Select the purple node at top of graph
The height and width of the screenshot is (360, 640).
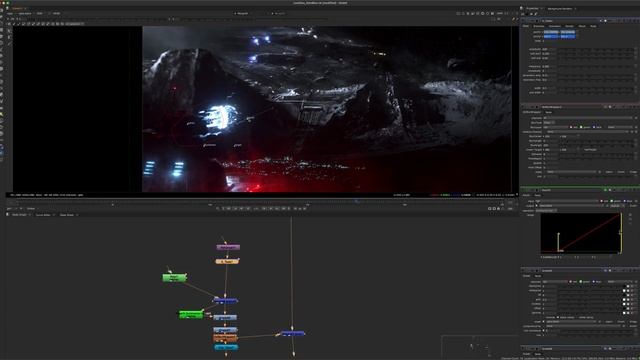click(x=228, y=247)
